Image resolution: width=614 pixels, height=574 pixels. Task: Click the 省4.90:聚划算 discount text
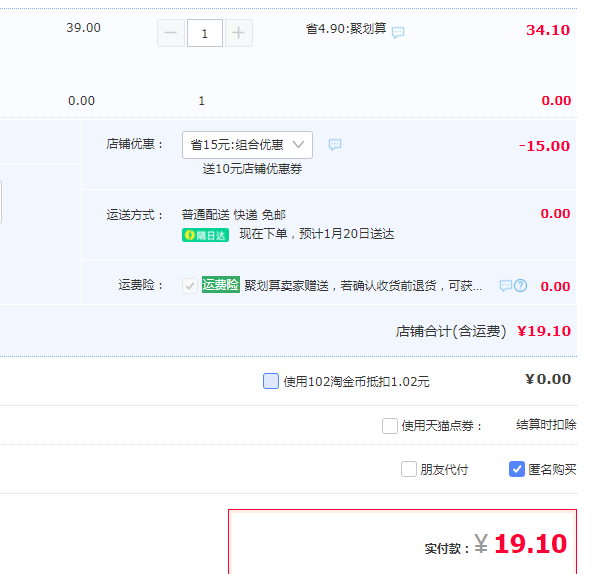point(346,29)
